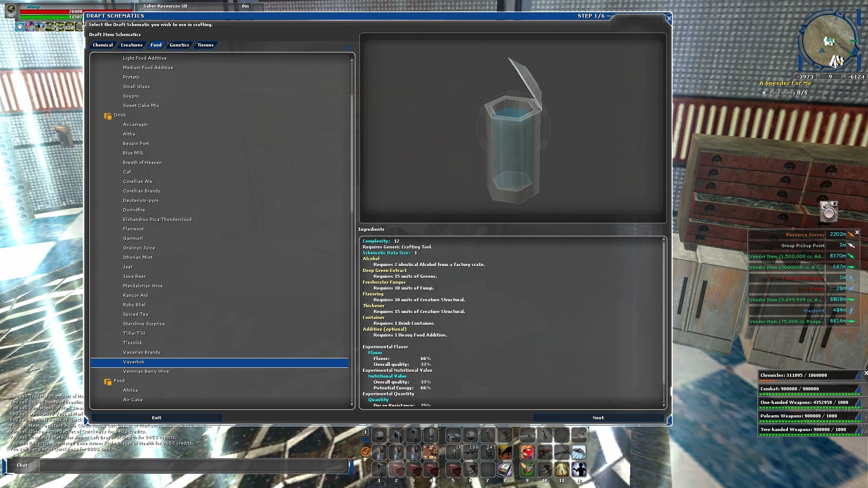Click the schematic list scroll-down arrow
Image resolution: width=868 pixels, height=488 pixels.
click(x=352, y=405)
